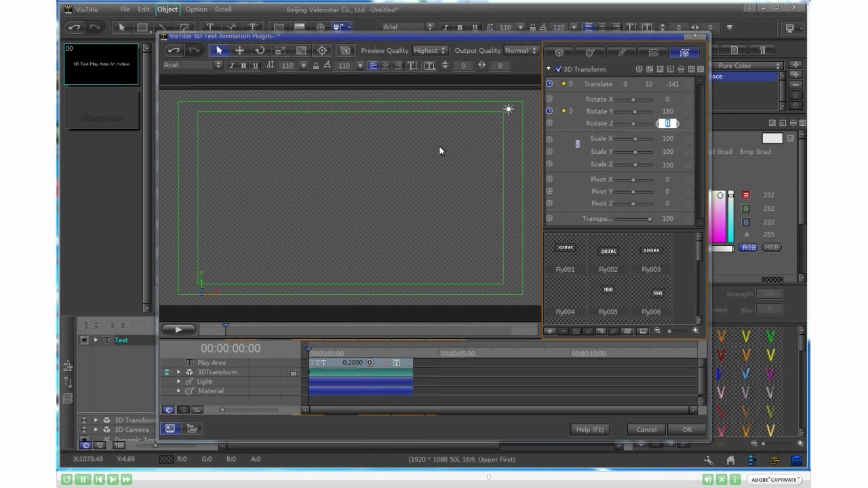The width and height of the screenshot is (868, 488).
Task: Open the Arial font dropdown in plugin
Action: point(193,65)
